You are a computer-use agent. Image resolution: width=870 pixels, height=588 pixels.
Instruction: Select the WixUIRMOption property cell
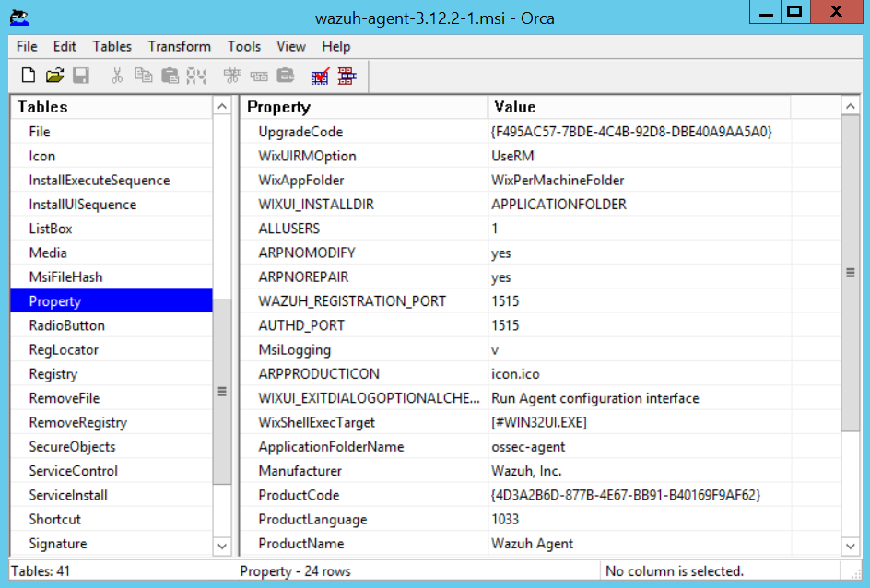pos(364,156)
